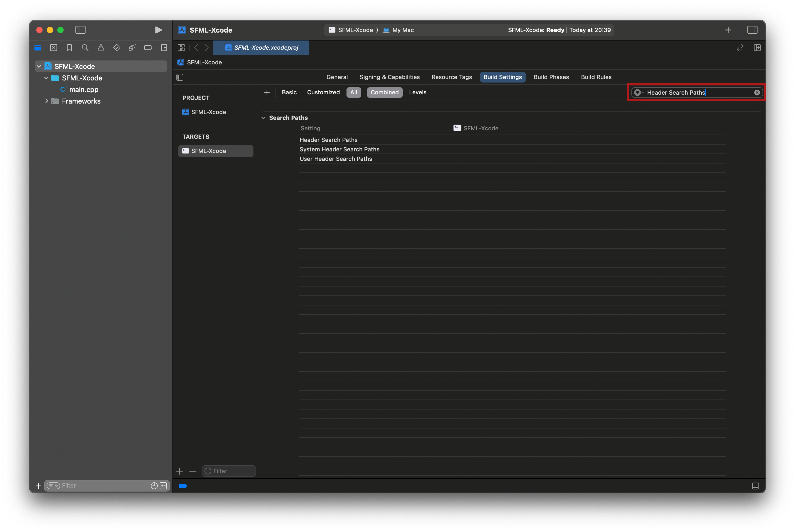Screen dimensions: 795x532
Task: Select the Build Settings tab
Action: [502, 77]
